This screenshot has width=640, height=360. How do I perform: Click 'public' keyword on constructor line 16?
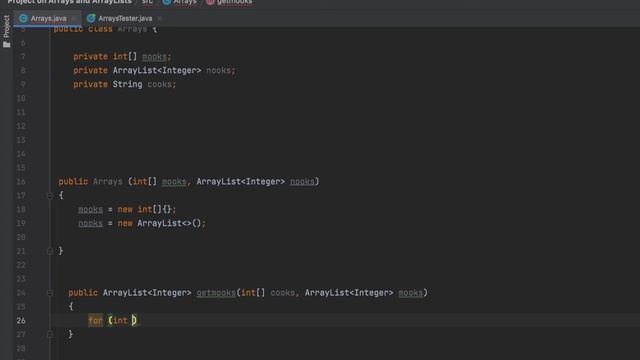click(x=73, y=182)
